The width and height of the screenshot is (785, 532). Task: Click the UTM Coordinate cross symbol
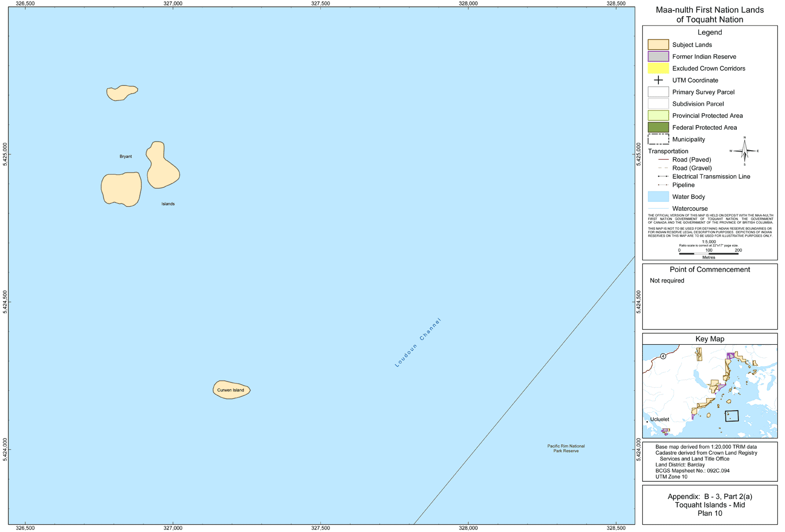658,80
